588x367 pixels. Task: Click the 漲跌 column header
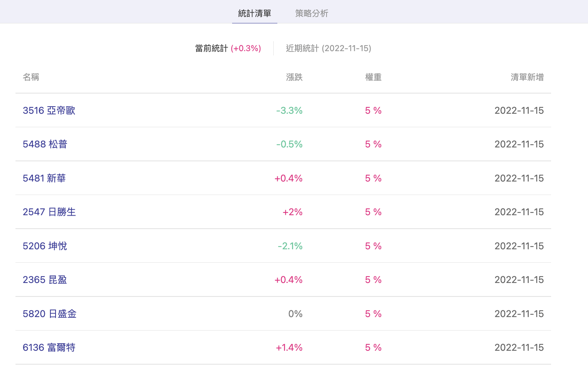click(x=294, y=77)
